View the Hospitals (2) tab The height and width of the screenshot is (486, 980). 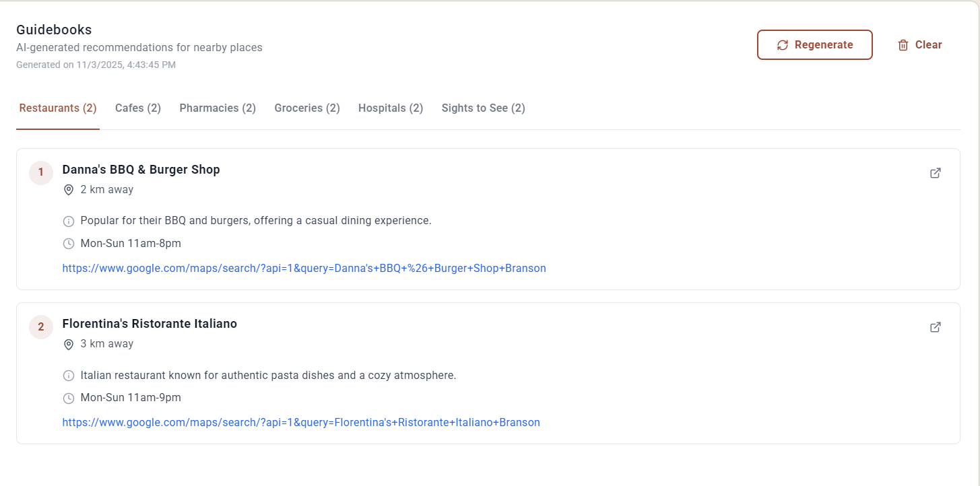tap(391, 108)
